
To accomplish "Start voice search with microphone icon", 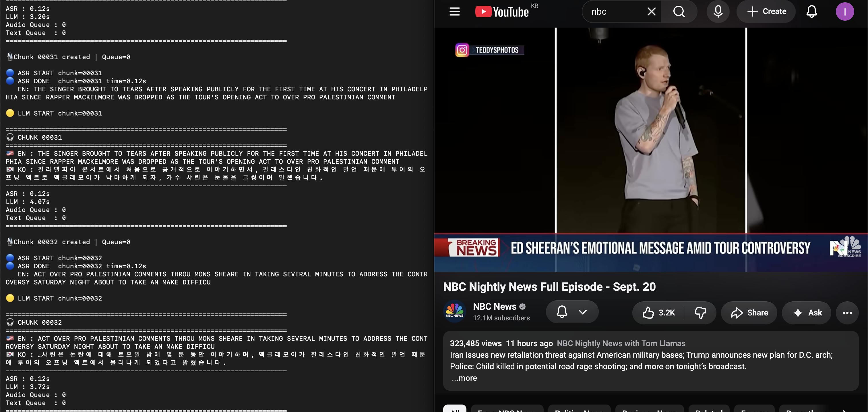I will coord(718,11).
